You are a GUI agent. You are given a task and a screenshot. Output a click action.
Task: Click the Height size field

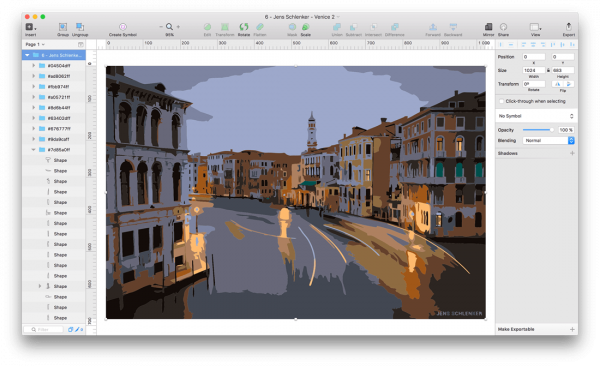(x=562, y=70)
